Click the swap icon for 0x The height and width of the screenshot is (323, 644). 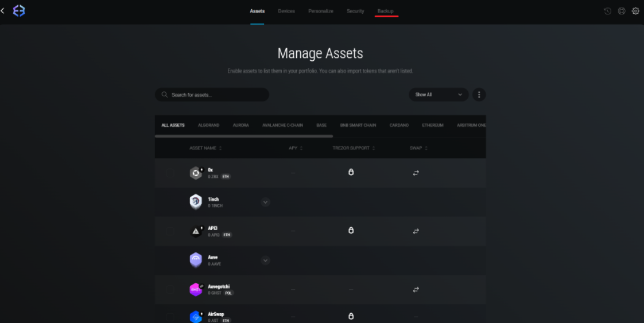[416, 173]
